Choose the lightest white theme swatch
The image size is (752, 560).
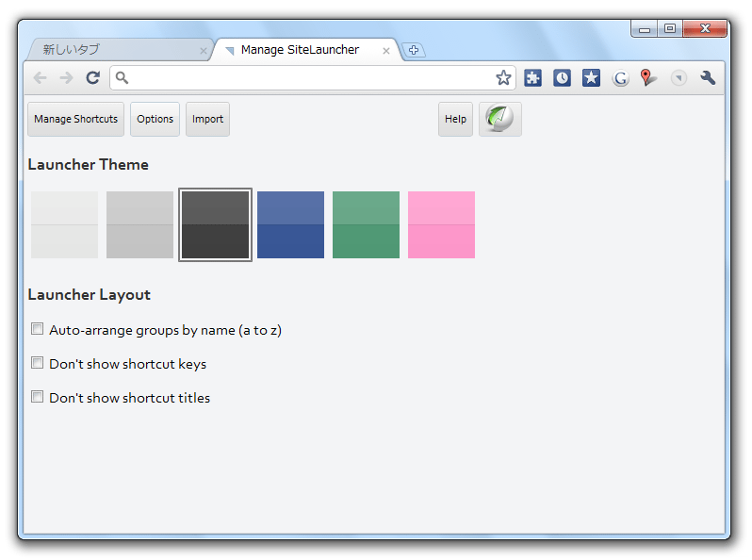tap(65, 224)
